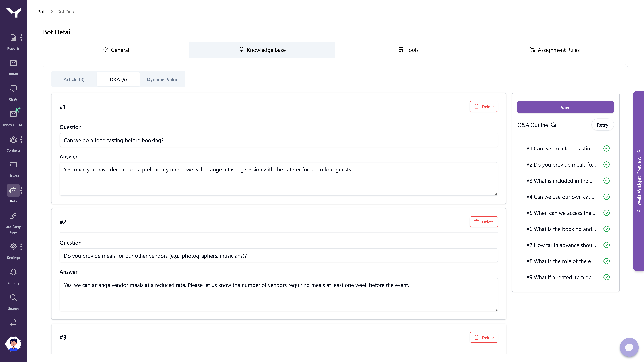Open Settings gear in sidebar
Image resolution: width=644 pixels, height=362 pixels.
(13, 247)
